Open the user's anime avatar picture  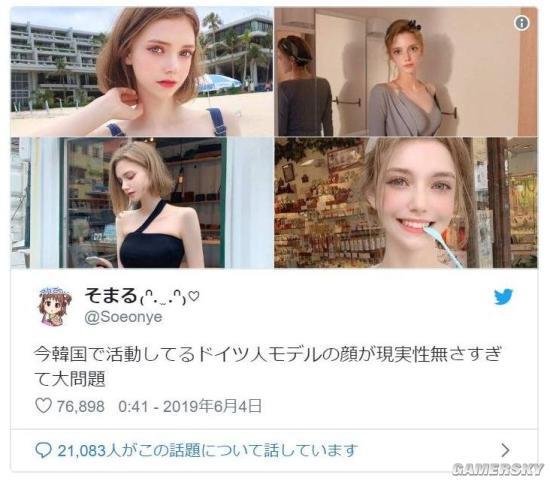(55, 306)
